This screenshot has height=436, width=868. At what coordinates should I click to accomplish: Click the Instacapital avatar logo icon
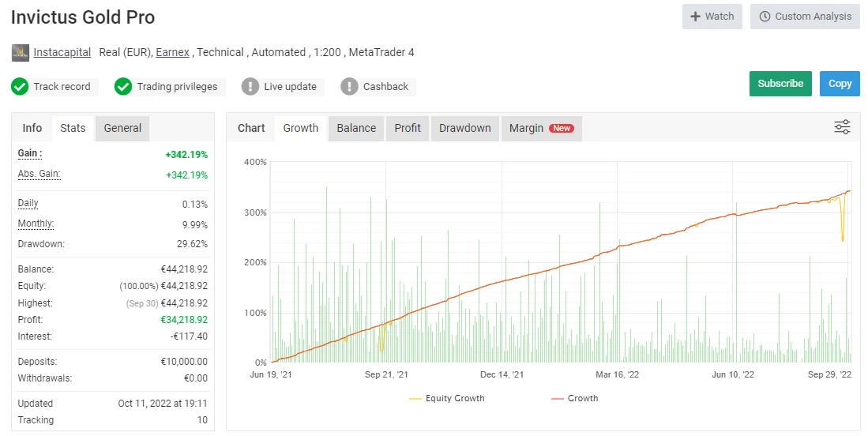21,53
